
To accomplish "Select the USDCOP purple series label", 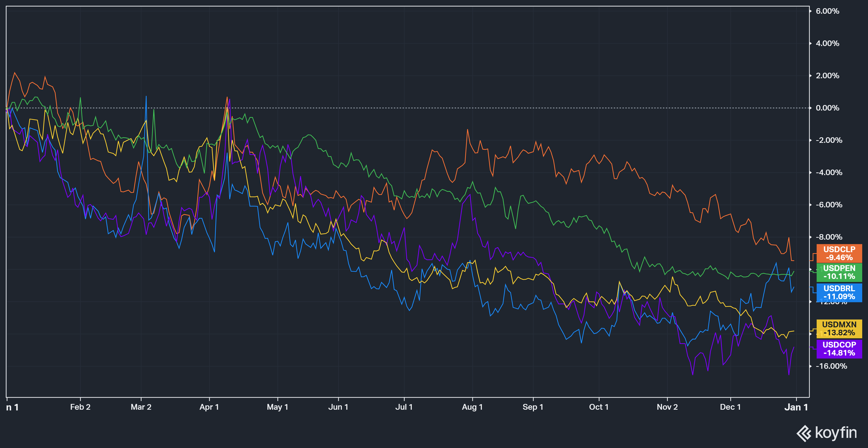I will (x=839, y=349).
